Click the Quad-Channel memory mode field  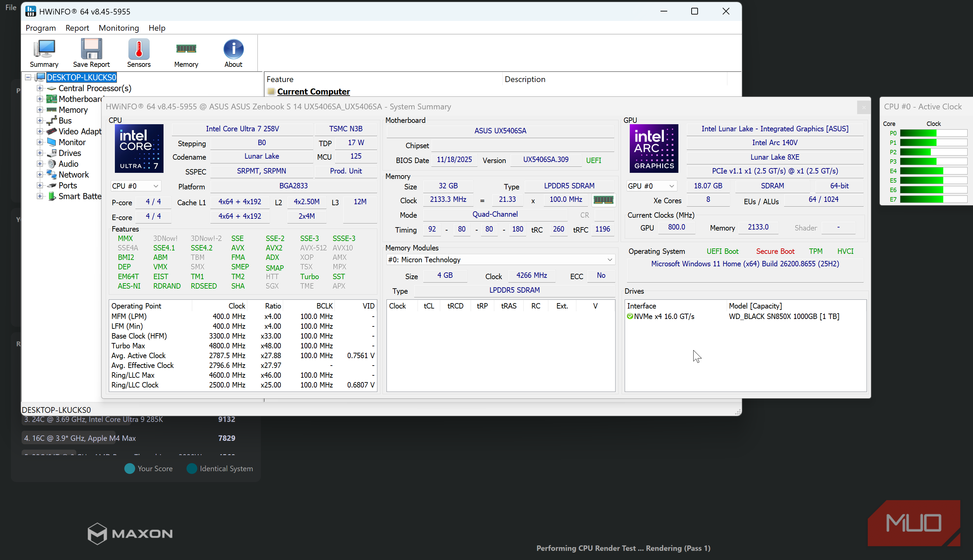(x=495, y=214)
